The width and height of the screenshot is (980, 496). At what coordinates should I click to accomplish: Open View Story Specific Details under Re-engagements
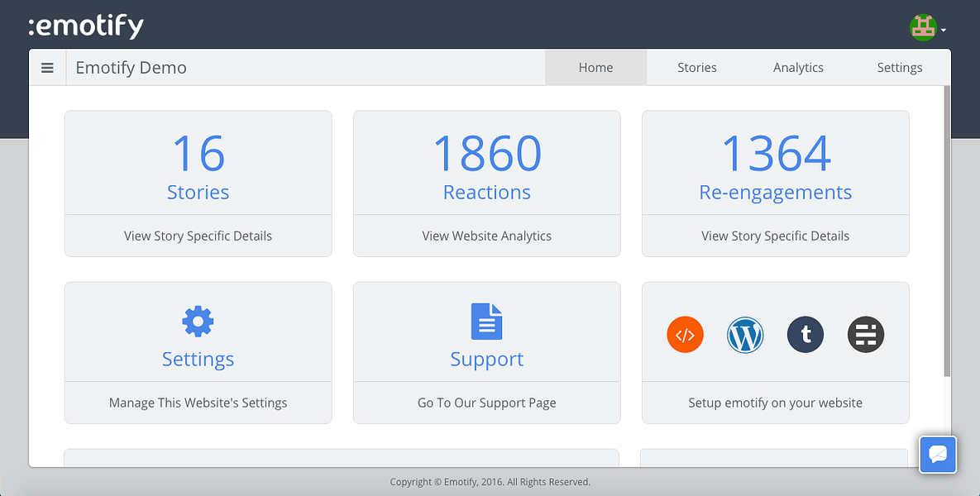(x=776, y=236)
